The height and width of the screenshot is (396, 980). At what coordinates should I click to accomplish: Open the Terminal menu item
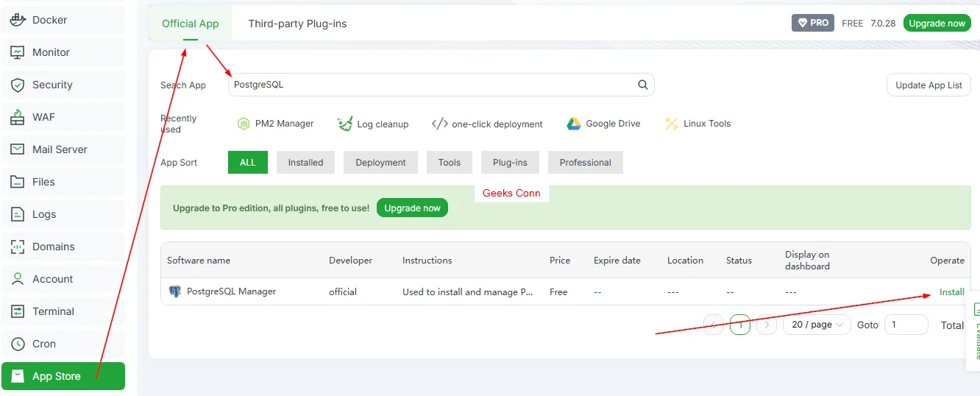[x=63, y=311]
